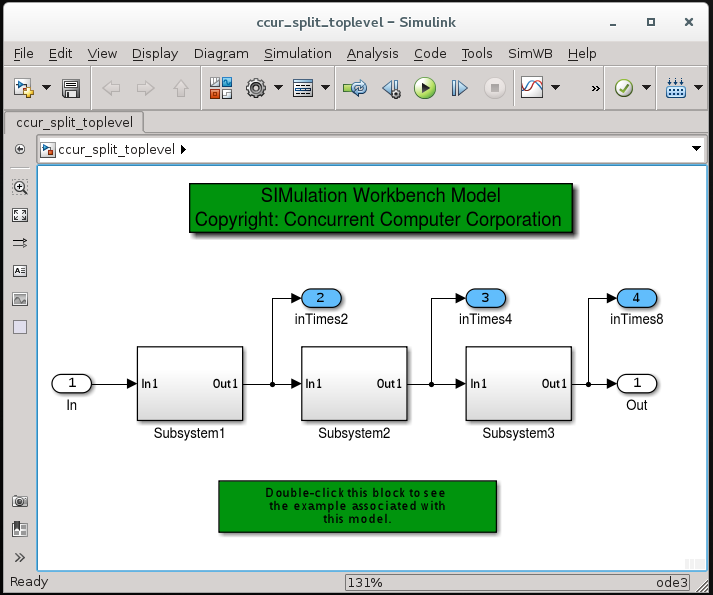Toggle the sample time legend arrows icon
The image size is (713, 595).
point(20,243)
